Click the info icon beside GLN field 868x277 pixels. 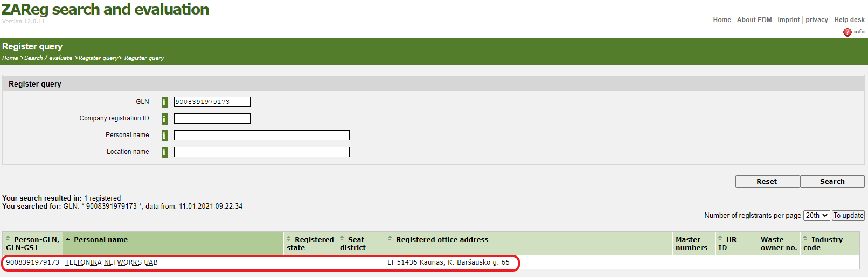164,102
